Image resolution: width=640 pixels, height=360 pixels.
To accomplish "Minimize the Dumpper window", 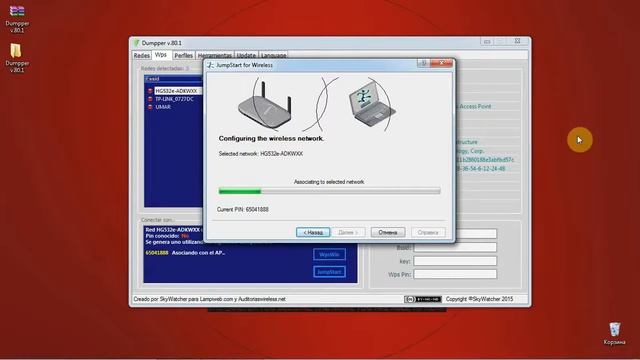I will pyautogui.click(x=487, y=41).
